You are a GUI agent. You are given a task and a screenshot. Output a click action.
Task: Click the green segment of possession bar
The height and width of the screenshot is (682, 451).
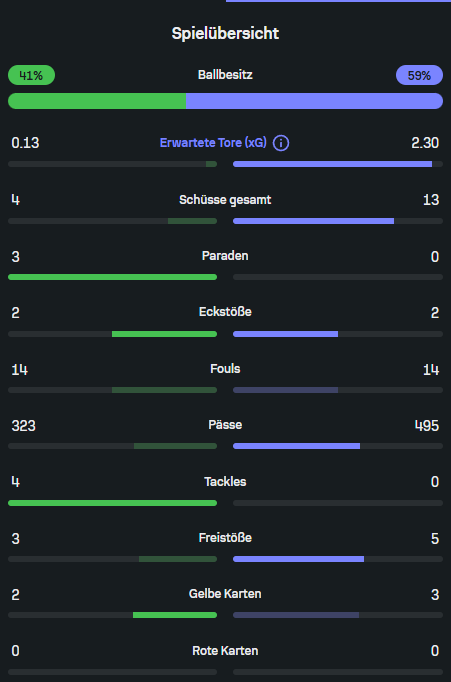(97, 101)
